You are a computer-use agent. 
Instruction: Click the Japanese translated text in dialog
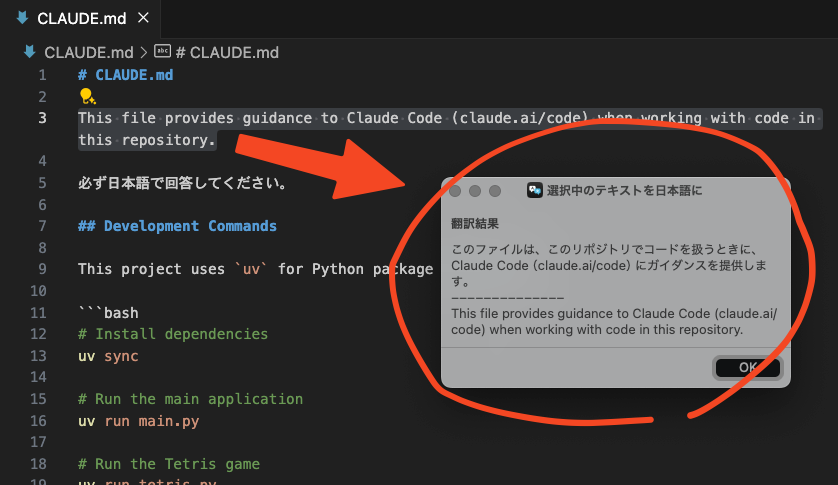(x=609, y=265)
